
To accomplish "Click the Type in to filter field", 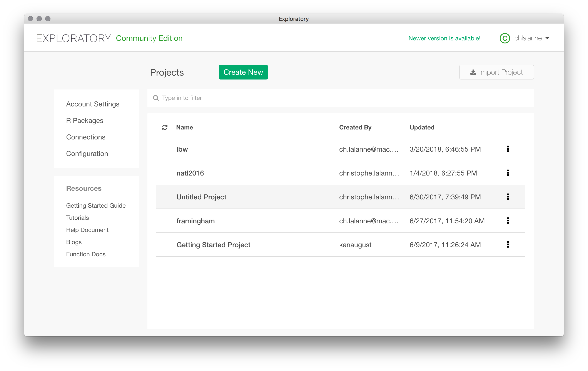I will [342, 98].
